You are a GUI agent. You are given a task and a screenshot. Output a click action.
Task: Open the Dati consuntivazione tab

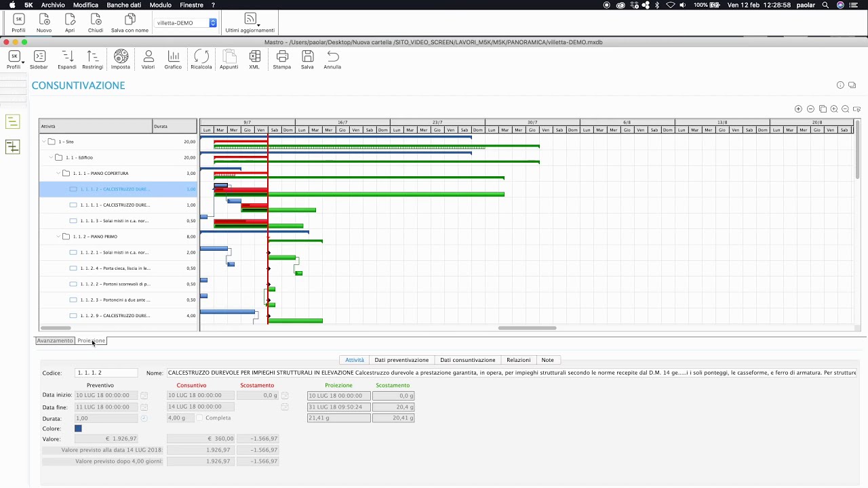tap(468, 360)
